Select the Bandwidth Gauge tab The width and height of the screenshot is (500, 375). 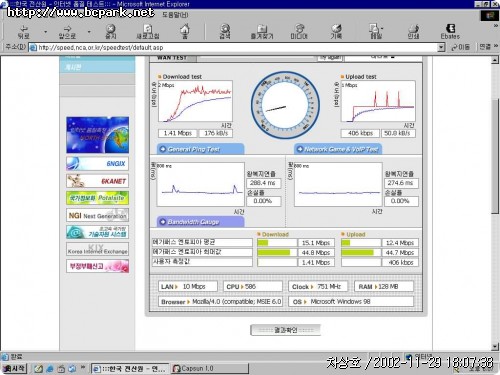click(200, 222)
